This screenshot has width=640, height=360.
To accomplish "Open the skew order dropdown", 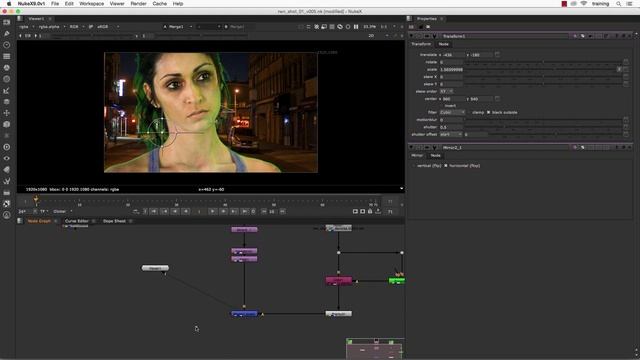I will [x=446, y=91].
